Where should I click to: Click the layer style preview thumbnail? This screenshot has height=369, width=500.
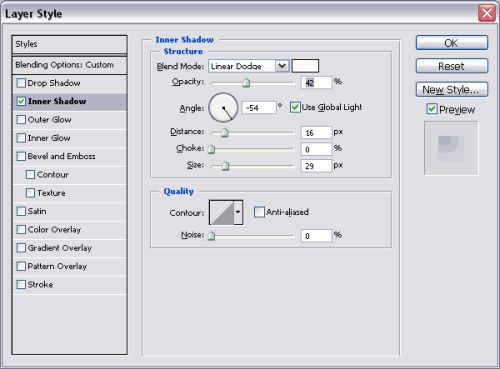tap(451, 148)
